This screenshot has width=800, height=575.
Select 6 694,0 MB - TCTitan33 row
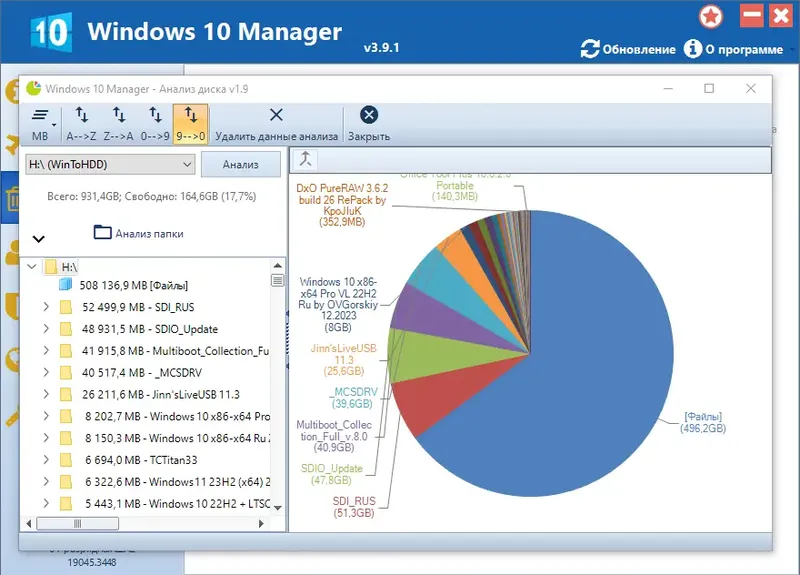(x=141, y=460)
